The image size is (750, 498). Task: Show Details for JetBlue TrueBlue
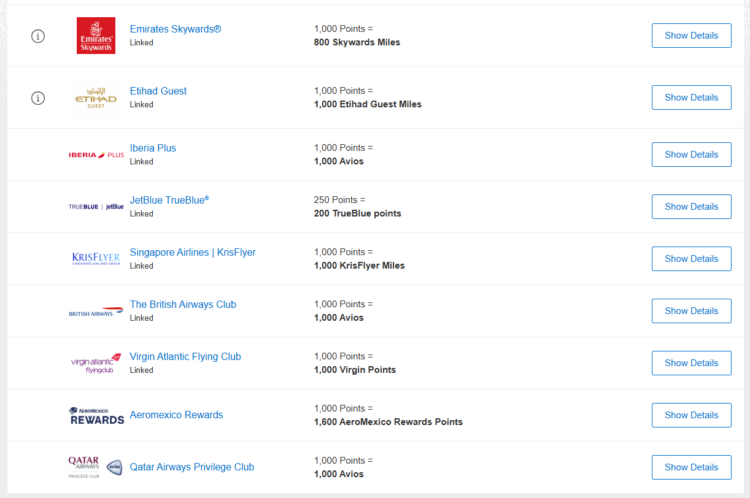point(691,207)
